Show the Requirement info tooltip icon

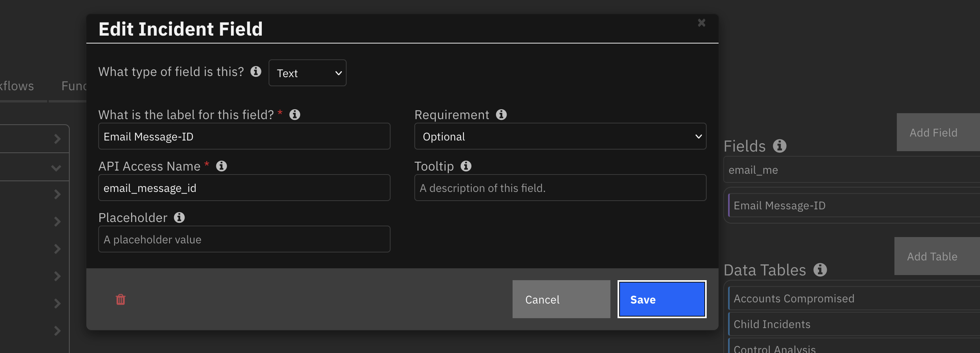(501, 114)
